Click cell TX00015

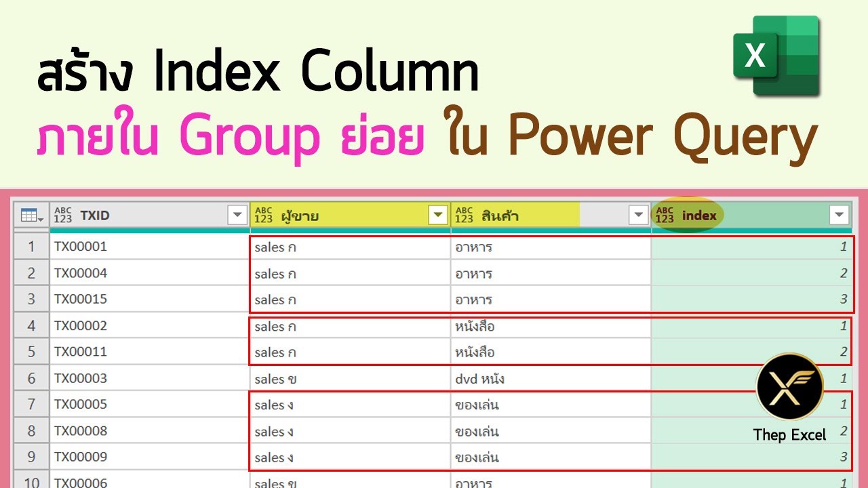click(x=149, y=299)
